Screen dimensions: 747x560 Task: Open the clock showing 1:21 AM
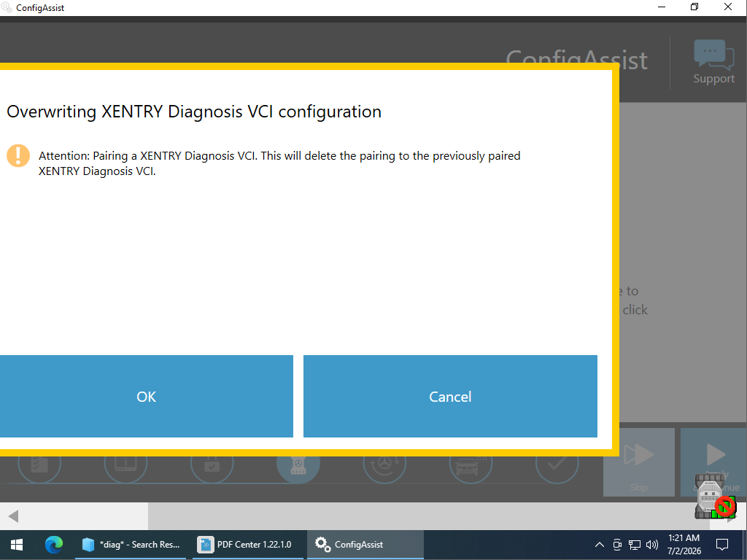684,544
